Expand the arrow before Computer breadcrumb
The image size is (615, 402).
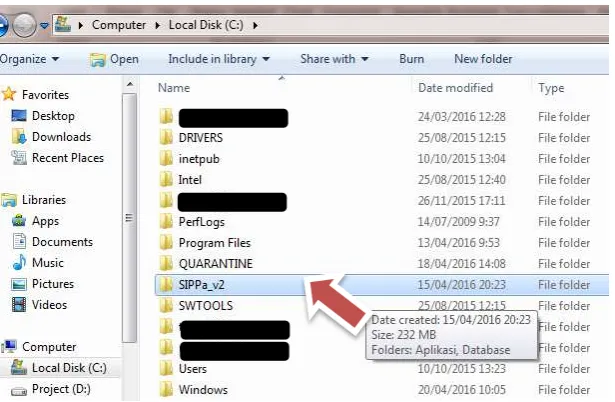[81, 25]
